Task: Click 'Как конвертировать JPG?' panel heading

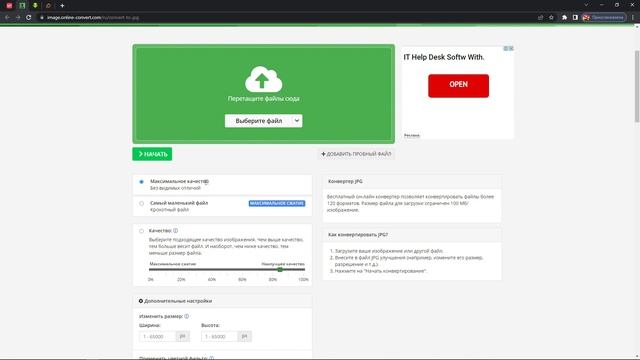Action: 358,235
